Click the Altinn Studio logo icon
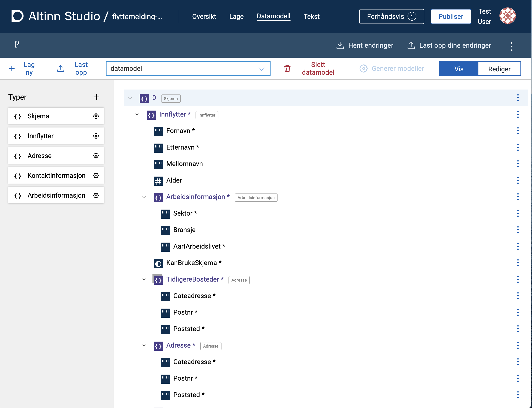This screenshot has height=408, width=532. coord(18,16)
